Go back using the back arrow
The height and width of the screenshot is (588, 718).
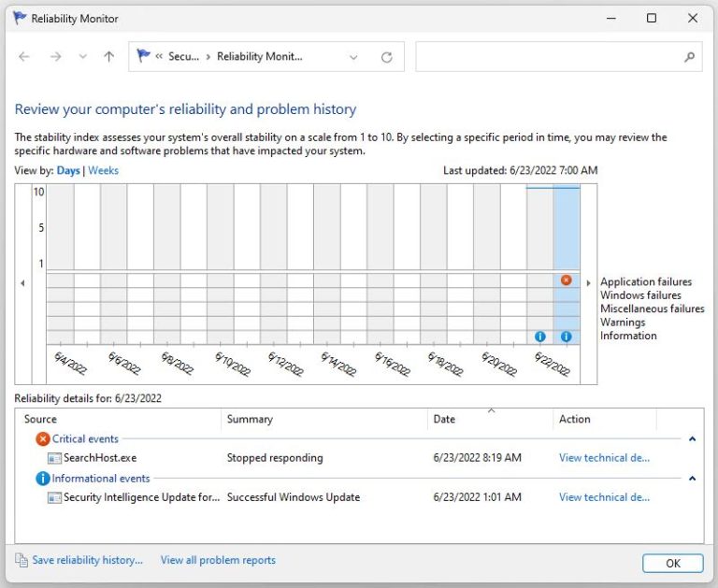(24, 57)
